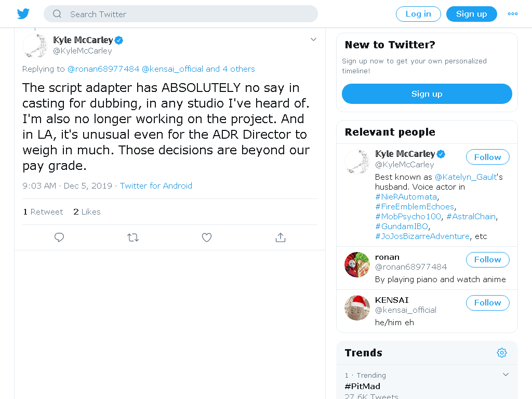This screenshot has height=399, width=532.
Task: Retweet using the retweet arrows icon
Action: [x=133, y=237]
